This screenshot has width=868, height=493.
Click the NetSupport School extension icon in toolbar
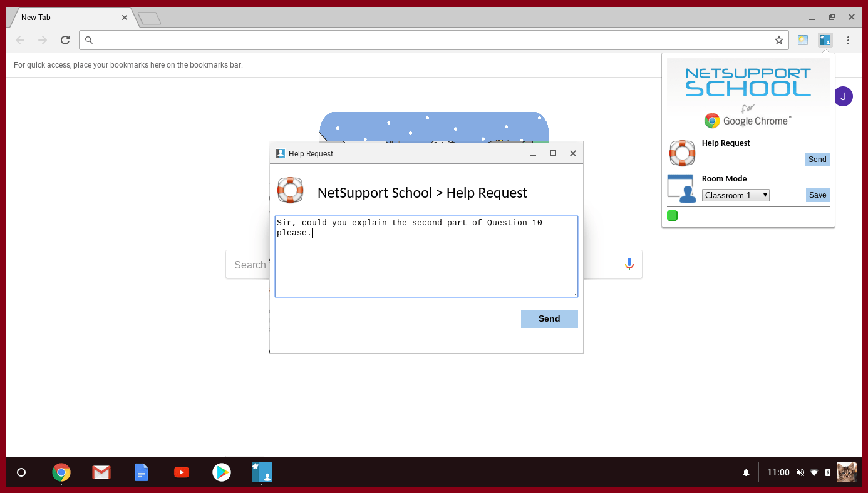coord(825,40)
